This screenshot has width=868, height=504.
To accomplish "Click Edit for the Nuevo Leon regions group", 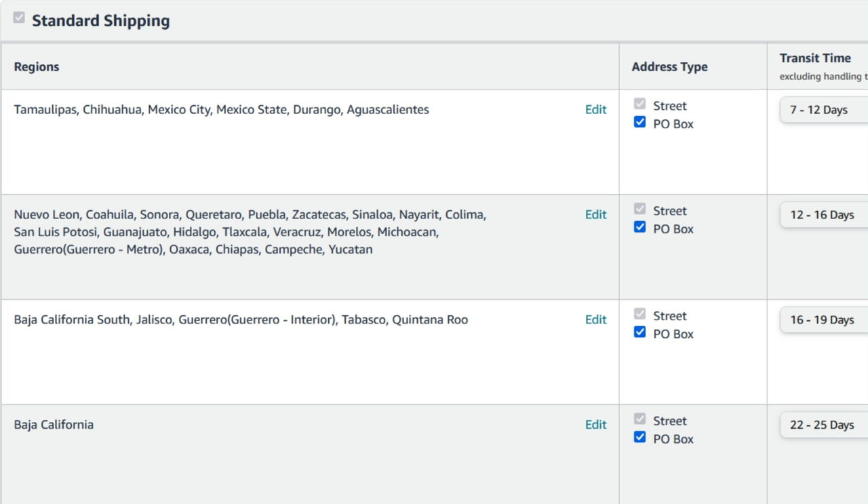I will pos(595,215).
